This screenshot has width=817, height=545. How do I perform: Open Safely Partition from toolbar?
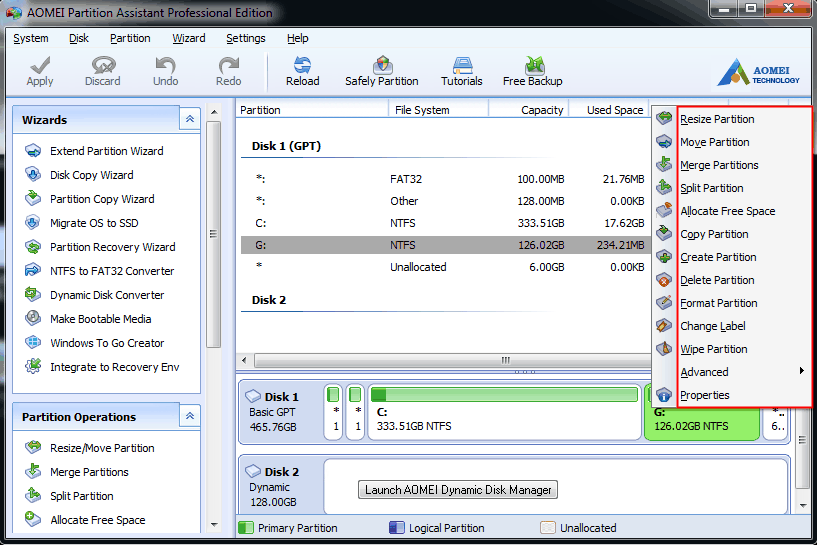(382, 71)
